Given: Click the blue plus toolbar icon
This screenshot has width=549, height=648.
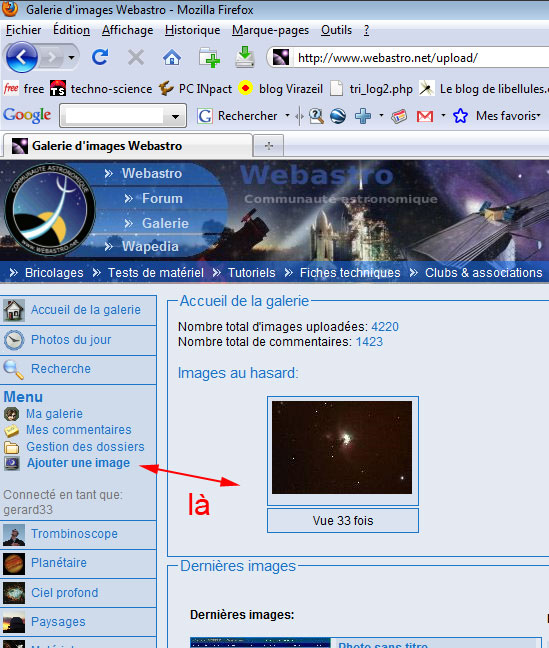Looking at the screenshot, I should click(x=363, y=116).
